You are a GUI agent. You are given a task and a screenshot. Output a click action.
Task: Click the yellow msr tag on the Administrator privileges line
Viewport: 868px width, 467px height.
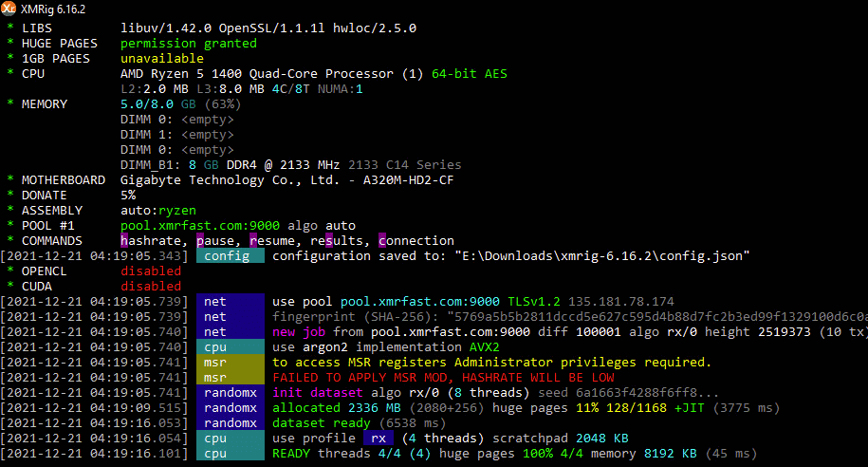230,363
